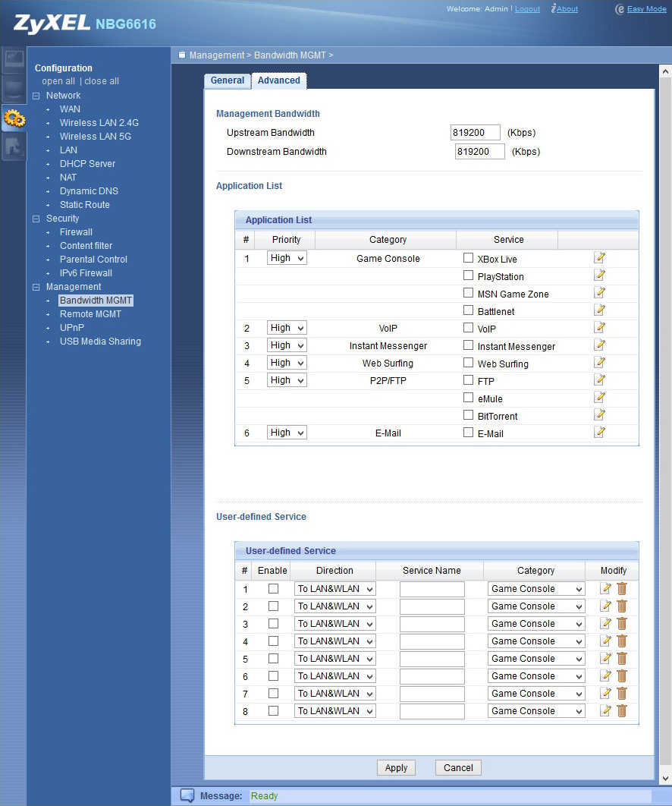
Task: Go to Firewall under Security
Action: tap(76, 231)
